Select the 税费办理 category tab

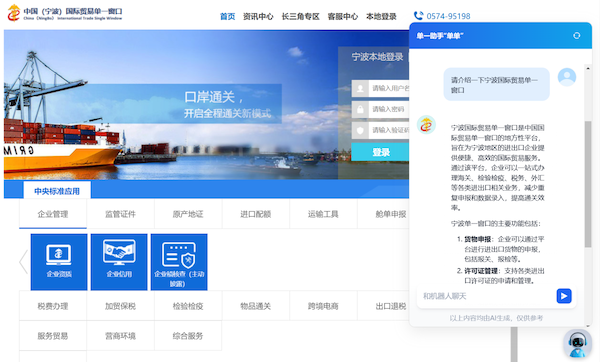pyautogui.click(x=53, y=306)
